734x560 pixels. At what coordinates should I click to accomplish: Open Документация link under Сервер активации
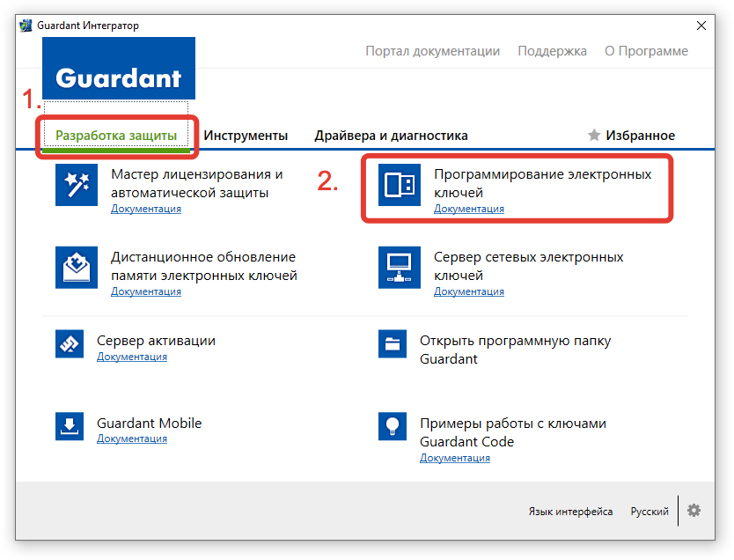132,357
